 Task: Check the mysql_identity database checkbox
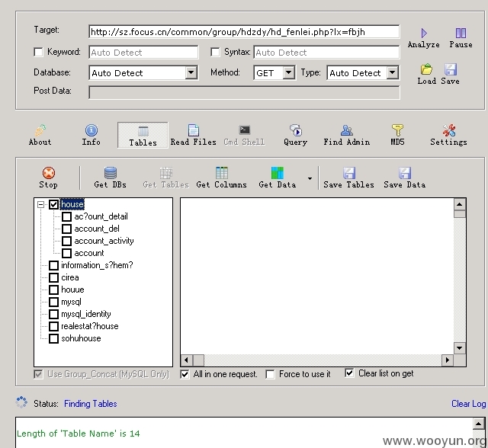[x=54, y=314]
